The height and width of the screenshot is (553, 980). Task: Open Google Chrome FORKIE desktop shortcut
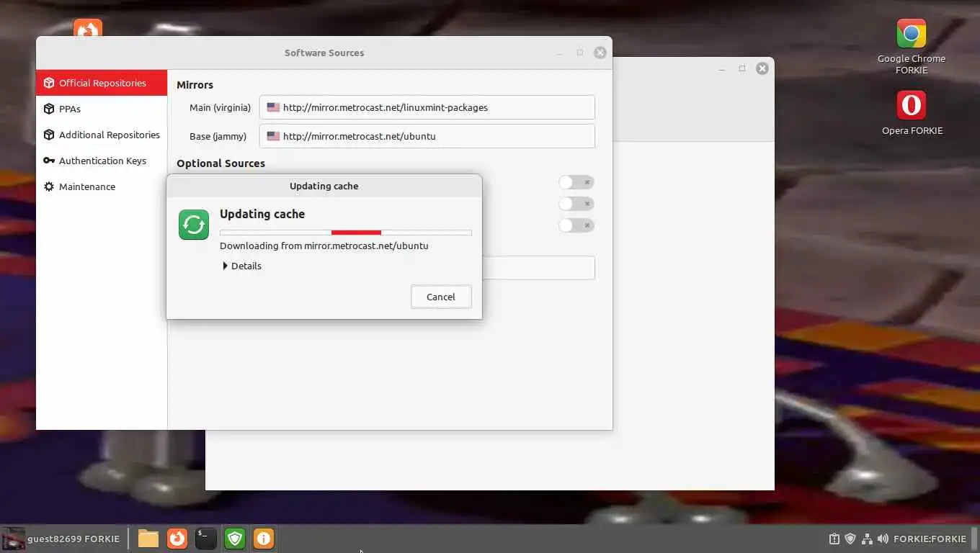(912, 46)
